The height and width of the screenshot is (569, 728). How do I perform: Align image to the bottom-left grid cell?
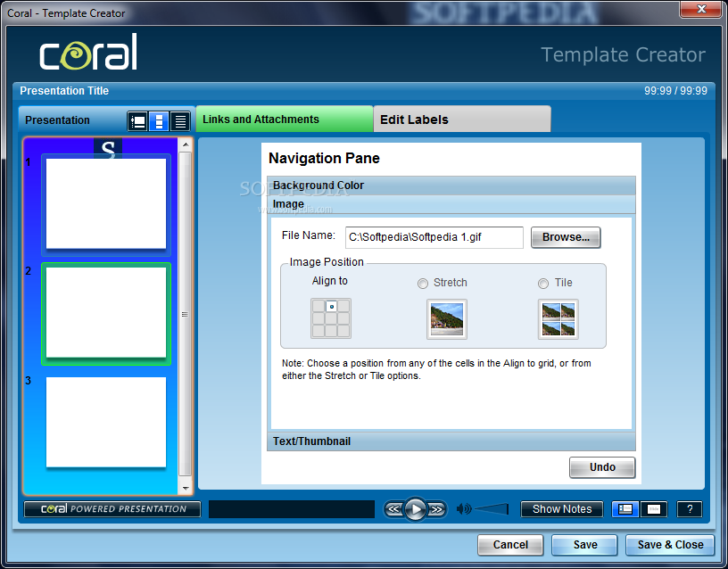[x=318, y=331]
